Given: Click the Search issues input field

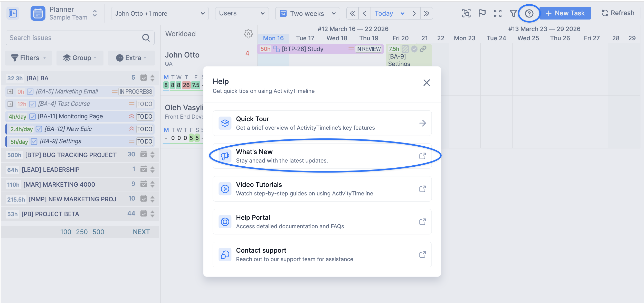Looking at the screenshot, I should click(74, 38).
